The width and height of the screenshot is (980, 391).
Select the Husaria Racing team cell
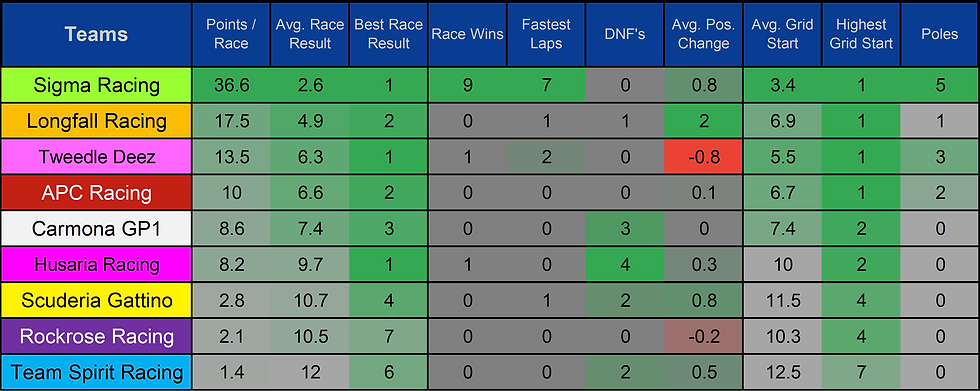coord(96,265)
